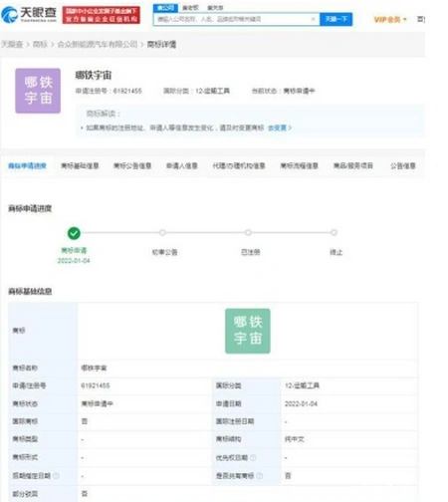Switch to 查老板 search tab
Screen dimensions: 448x502
click(190, 8)
